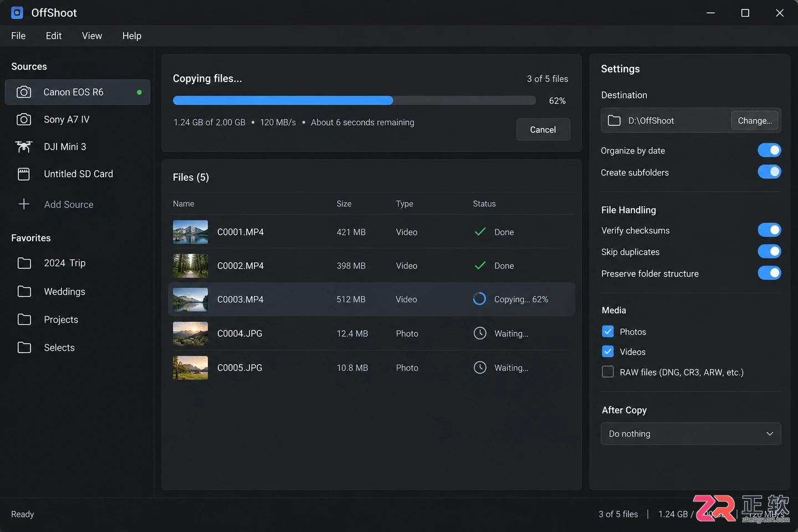Click the C0005.JPG file name
This screenshot has width=798, height=532.
240,367
